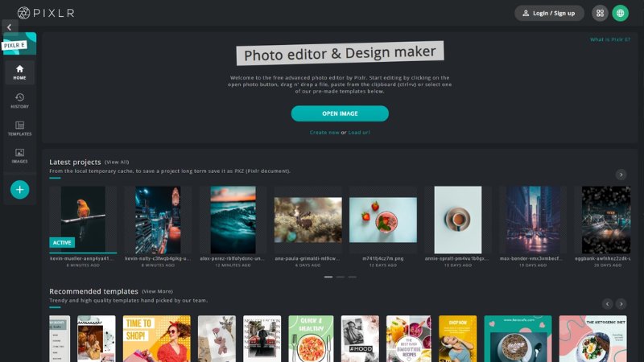Advance Latest projects with the right arrow
This screenshot has width=644, height=362.
621,175
